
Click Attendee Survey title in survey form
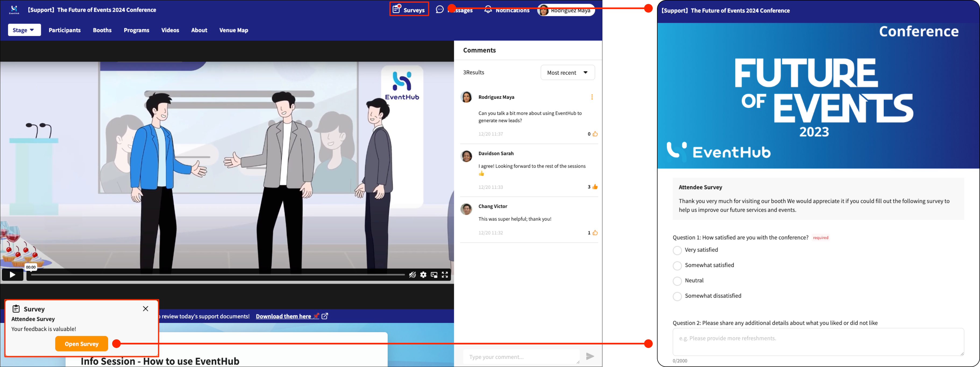click(700, 187)
